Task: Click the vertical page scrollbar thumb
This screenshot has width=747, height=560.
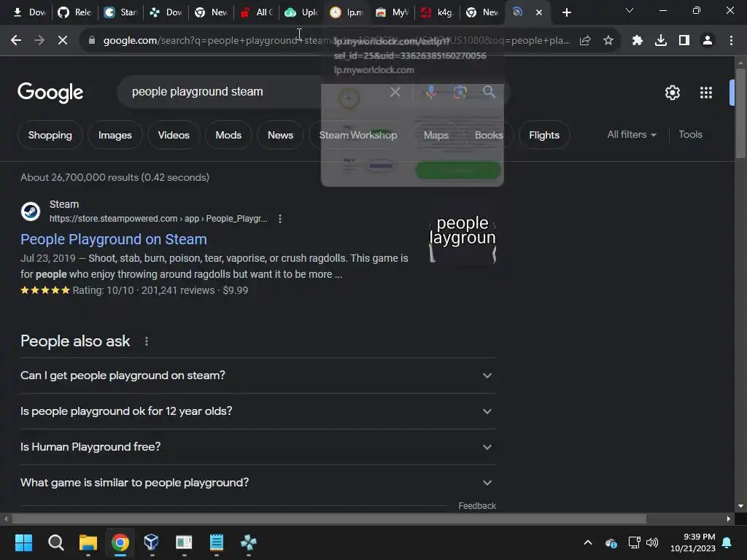Action: pos(740,113)
